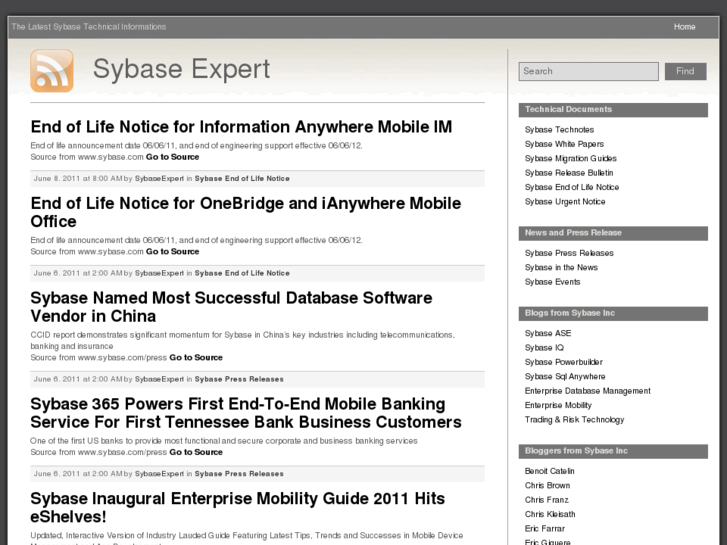Open blogger Benoit Catelin link
Viewport: 727px width, 545px height.
click(549, 471)
